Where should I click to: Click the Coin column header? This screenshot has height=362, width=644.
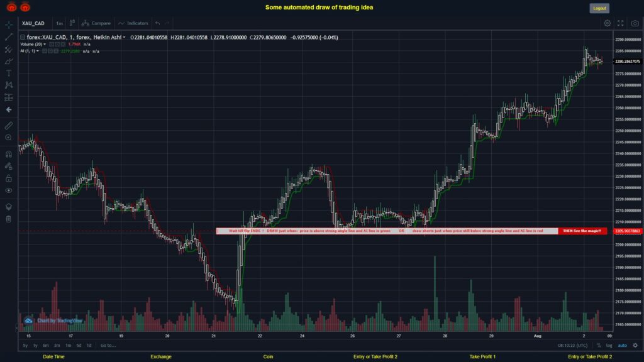[268, 357]
